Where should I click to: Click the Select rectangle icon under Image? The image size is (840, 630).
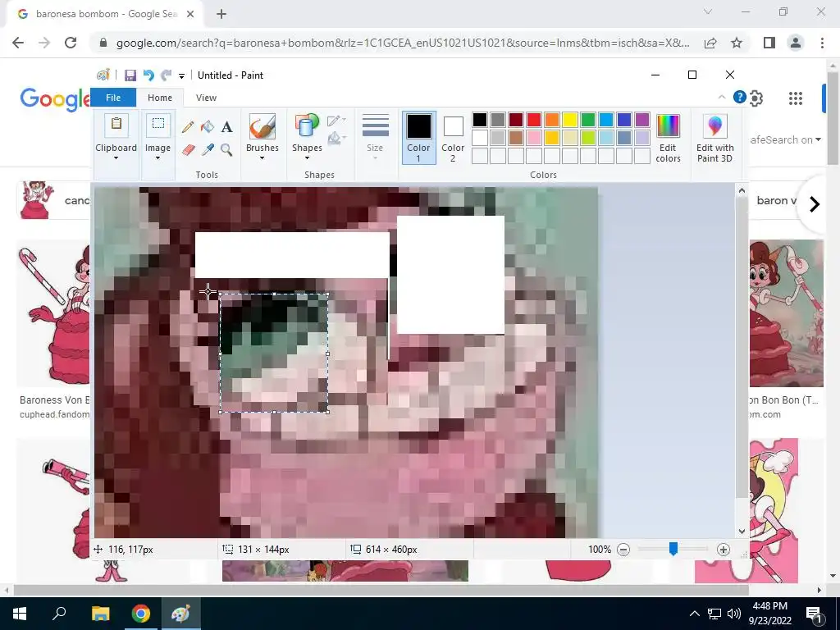point(158,125)
